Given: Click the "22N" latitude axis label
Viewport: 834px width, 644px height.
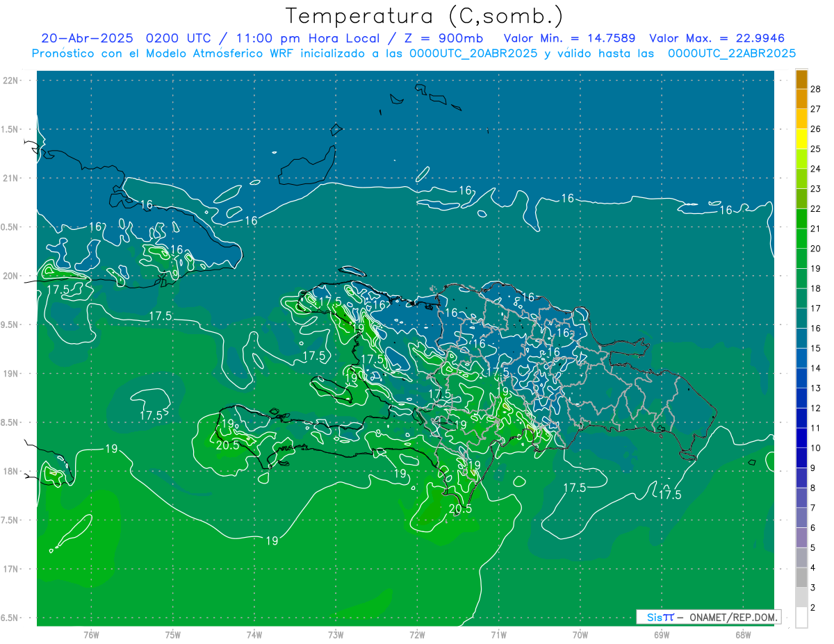Looking at the screenshot, I should coord(12,81).
